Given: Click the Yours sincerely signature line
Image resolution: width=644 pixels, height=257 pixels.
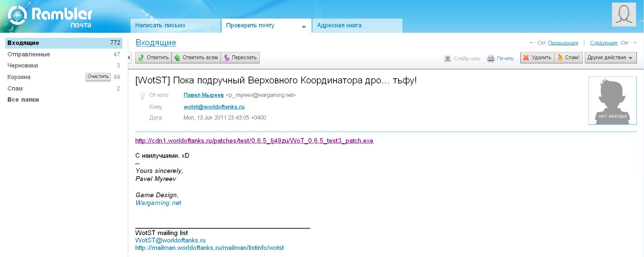Looking at the screenshot, I should tap(159, 171).
